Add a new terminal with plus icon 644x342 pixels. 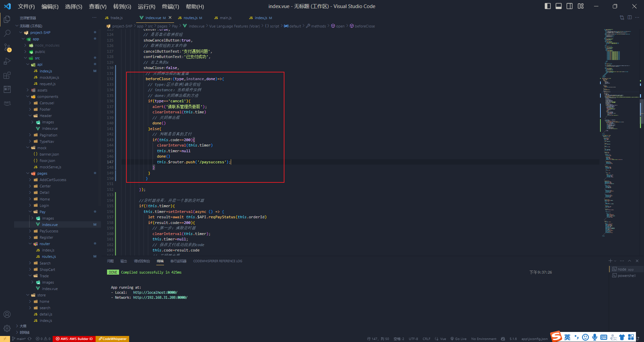(x=610, y=261)
